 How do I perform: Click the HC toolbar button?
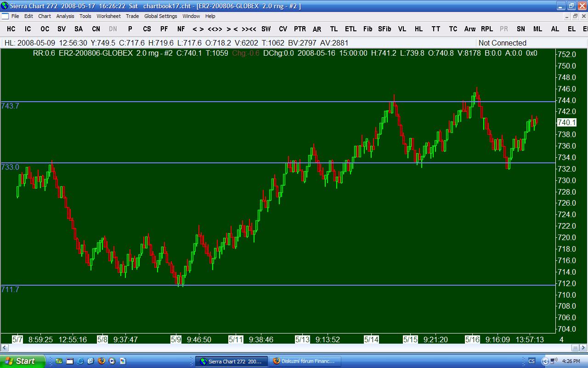11,29
